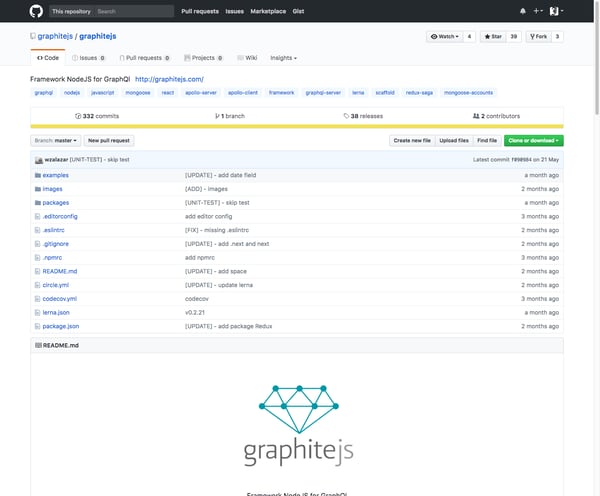Click the apollo-client topic tag
The image size is (600, 496).
[243, 93]
